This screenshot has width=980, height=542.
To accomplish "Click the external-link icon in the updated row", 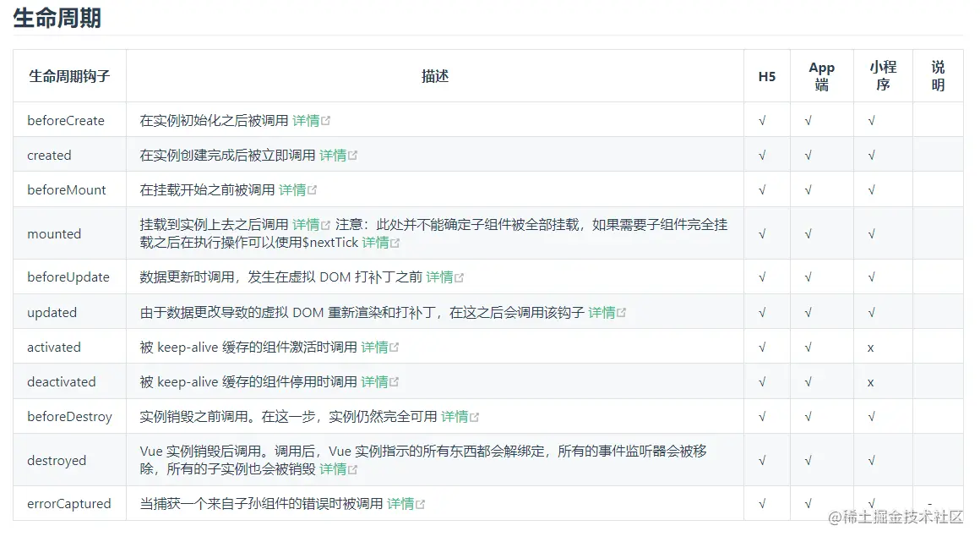I will tap(621, 312).
